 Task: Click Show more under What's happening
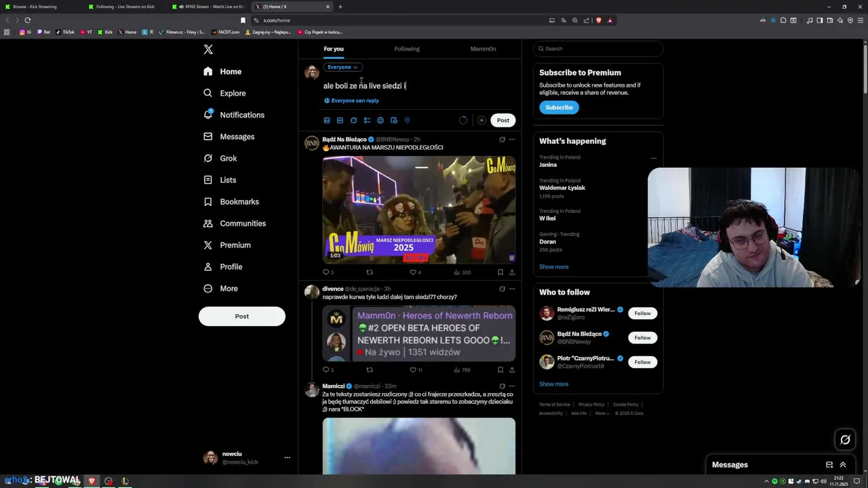click(x=553, y=267)
